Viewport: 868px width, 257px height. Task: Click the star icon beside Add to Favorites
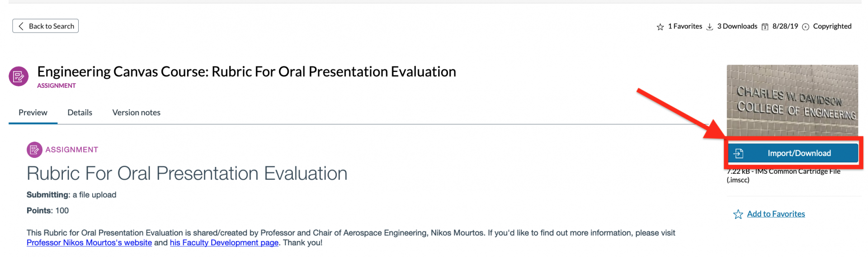(x=738, y=214)
